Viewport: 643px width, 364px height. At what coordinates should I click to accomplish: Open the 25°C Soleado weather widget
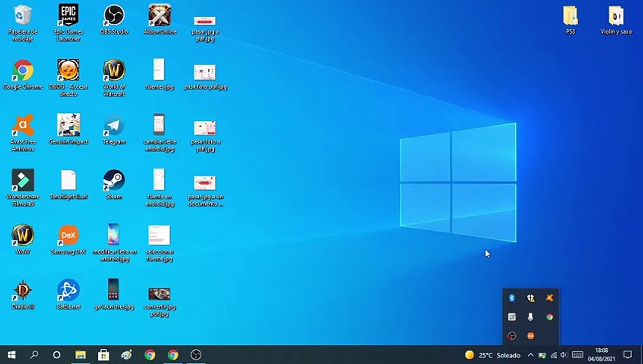coord(492,355)
